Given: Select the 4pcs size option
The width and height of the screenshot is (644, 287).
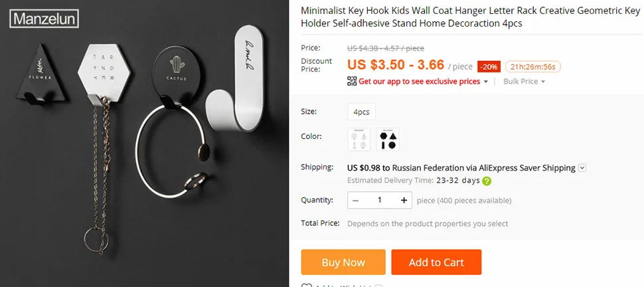Looking at the screenshot, I should [x=361, y=112].
